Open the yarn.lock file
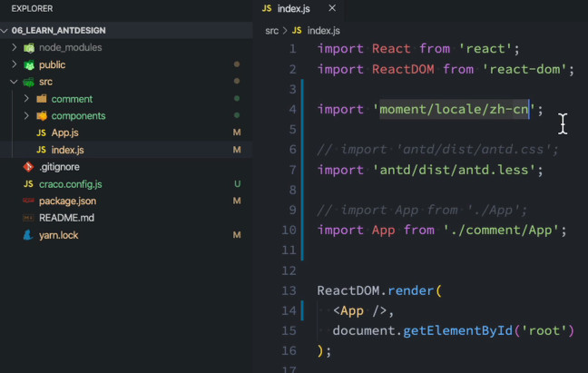 (x=58, y=235)
